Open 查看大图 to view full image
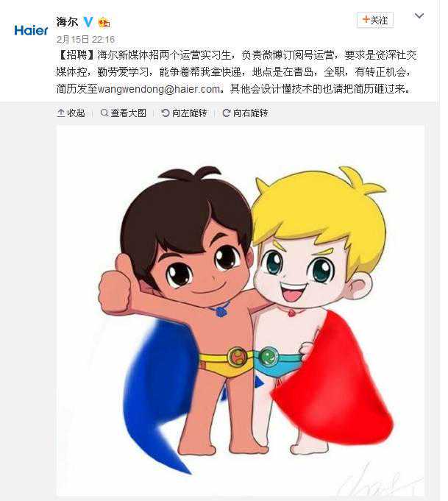 (124, 113)
